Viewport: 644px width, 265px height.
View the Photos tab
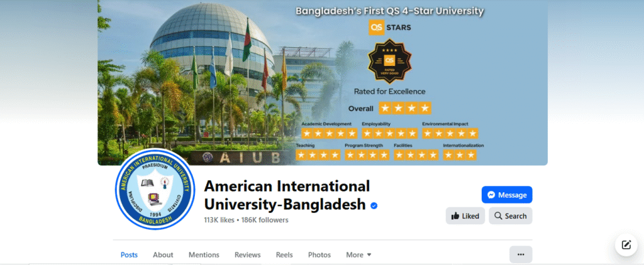(x=319, y=255)
